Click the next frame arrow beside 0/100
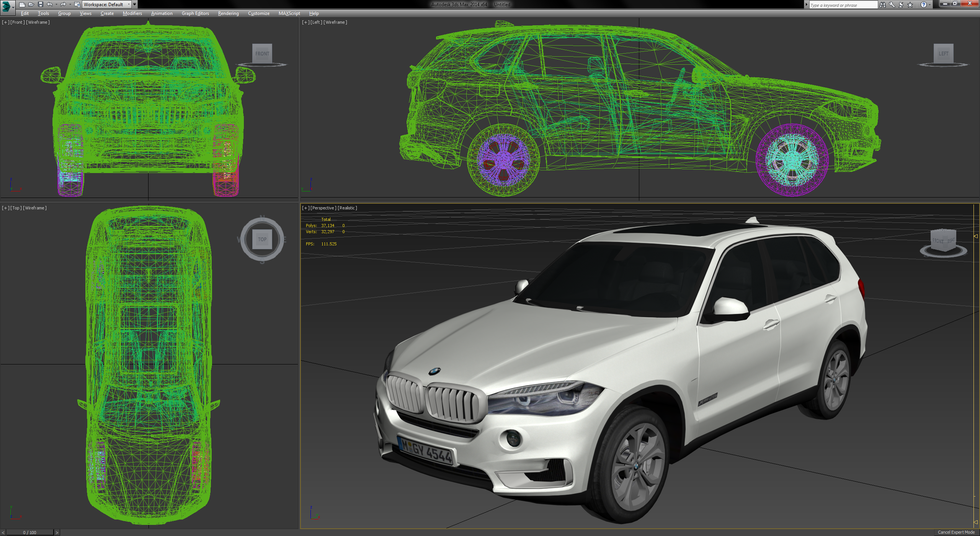 pyautogui.click(x=57, y=532)
